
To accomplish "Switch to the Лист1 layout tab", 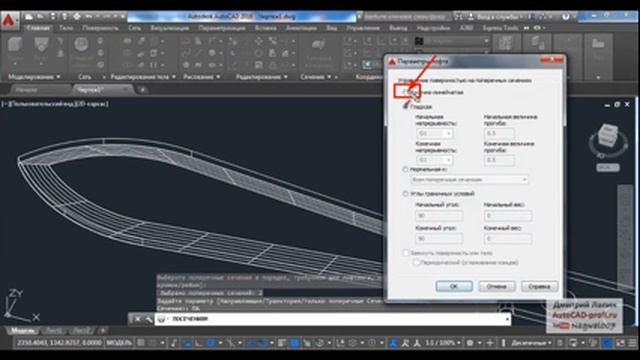I will pos(53,331).
